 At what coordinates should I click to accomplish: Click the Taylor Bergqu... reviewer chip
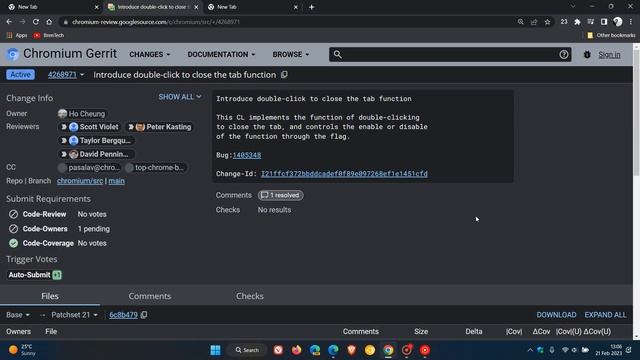(x=96, y=140)
